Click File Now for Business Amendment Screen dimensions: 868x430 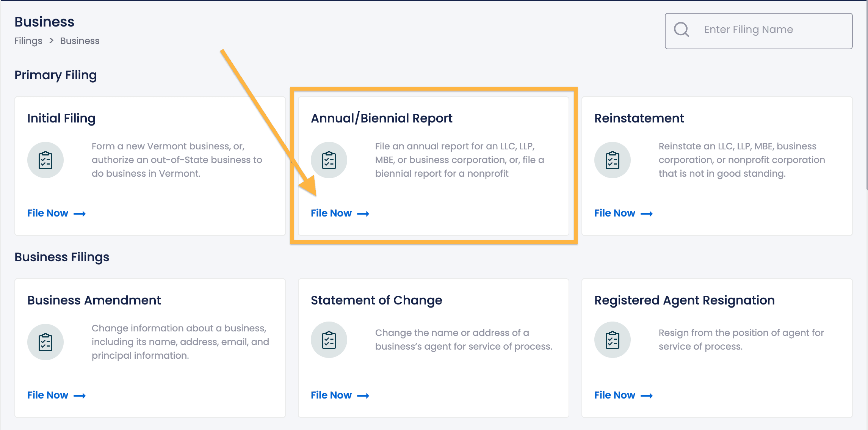47,395
